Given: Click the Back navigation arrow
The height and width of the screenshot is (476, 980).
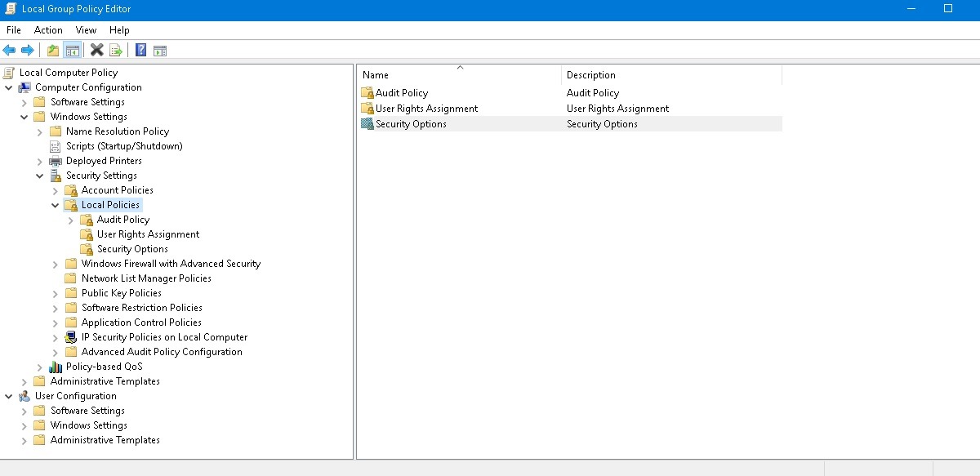Looking at the screenshot, I should click(x=9, y=50).
